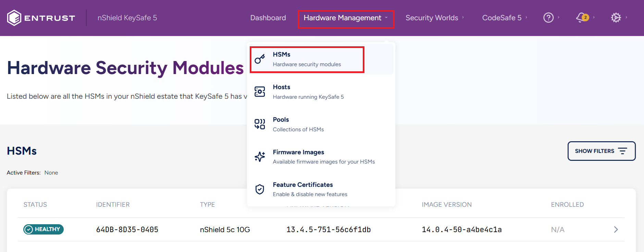Click the Firmware Images sparkle icon
This screenshot has width=644, height=252.
pos(260,157)
